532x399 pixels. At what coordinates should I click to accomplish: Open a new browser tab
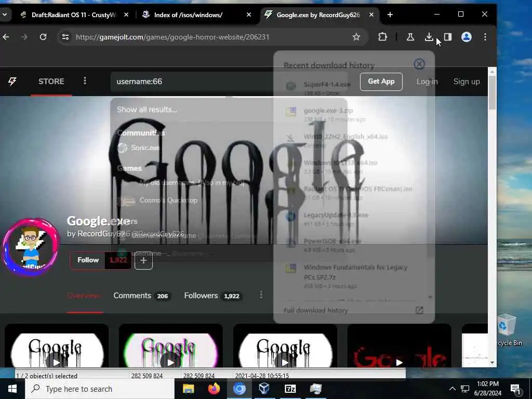(390, 15)
